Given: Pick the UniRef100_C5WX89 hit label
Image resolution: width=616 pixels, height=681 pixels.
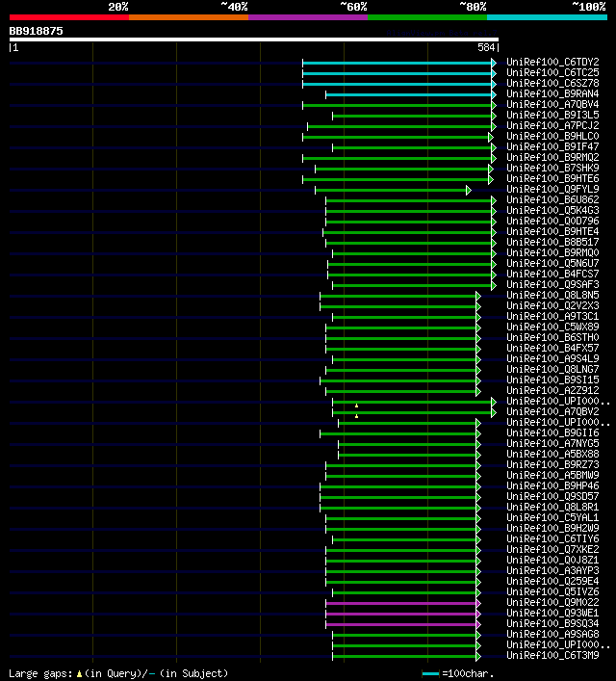Looking at the screenshot, I should click(x=552, y=327).
